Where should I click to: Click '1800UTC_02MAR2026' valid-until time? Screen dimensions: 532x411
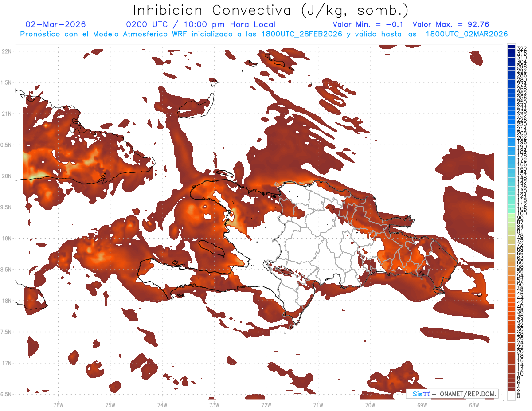click(467, 34)
